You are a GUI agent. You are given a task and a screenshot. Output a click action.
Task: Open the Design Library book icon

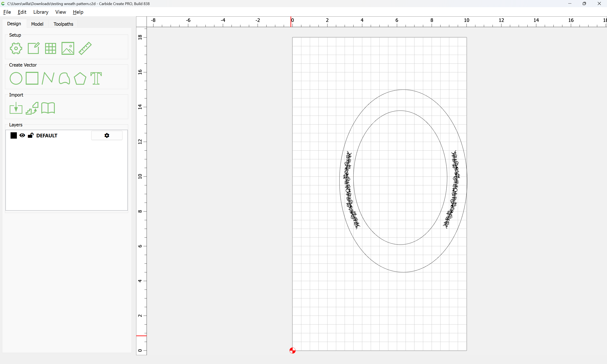point(48,108)
